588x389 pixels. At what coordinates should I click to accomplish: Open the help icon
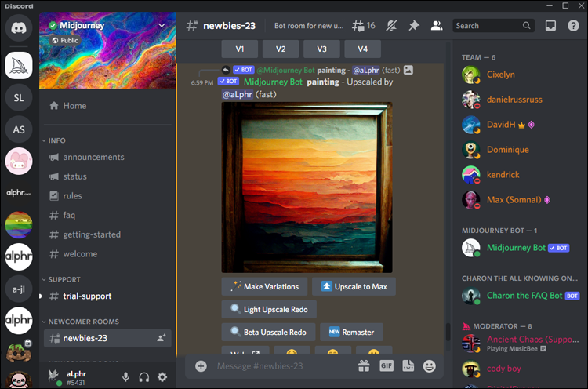click(573, 26)
